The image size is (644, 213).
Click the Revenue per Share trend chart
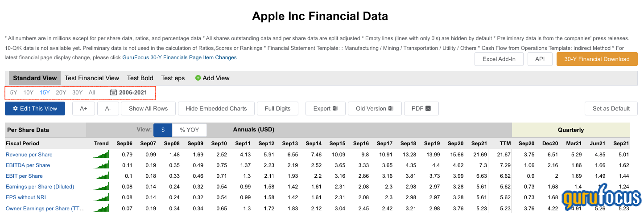point(101,154)
